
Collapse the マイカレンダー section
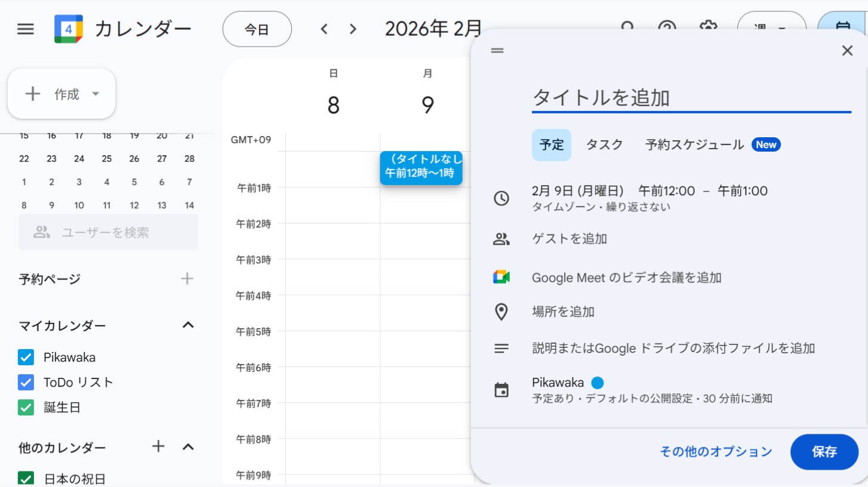coord(188,325)
